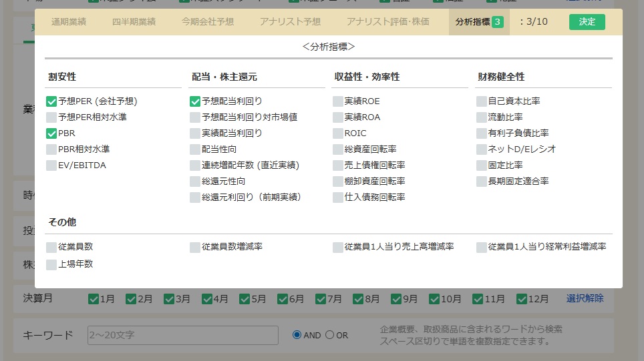Select the 今期会社予想 tab
This screenshot has width=644, height=361.
(x=208, y=22)
